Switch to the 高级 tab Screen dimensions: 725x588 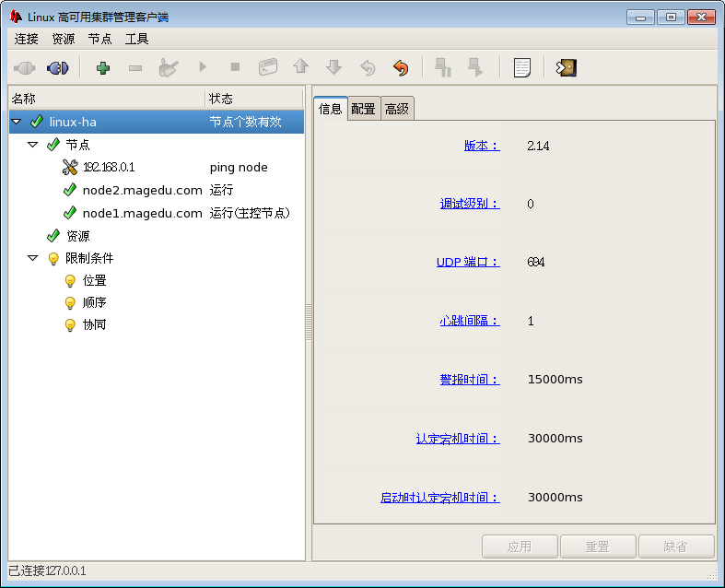point(397,109)
